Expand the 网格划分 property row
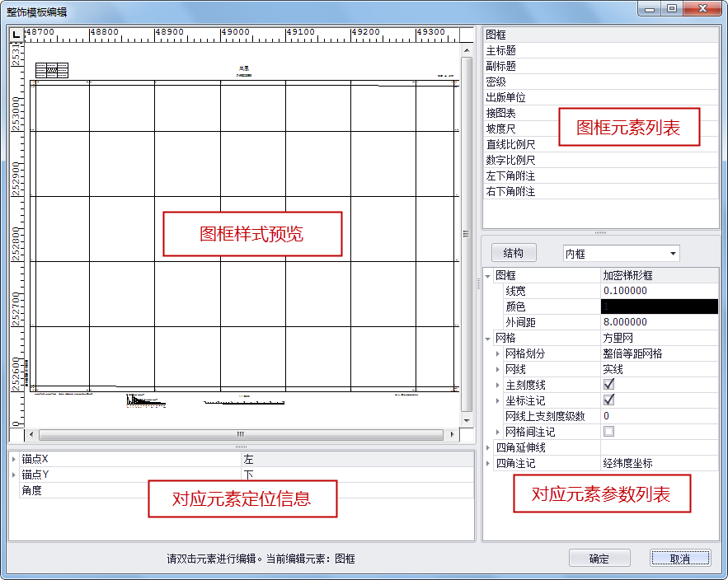This screenshot has height=580, width=728. (x=498, y=353)
